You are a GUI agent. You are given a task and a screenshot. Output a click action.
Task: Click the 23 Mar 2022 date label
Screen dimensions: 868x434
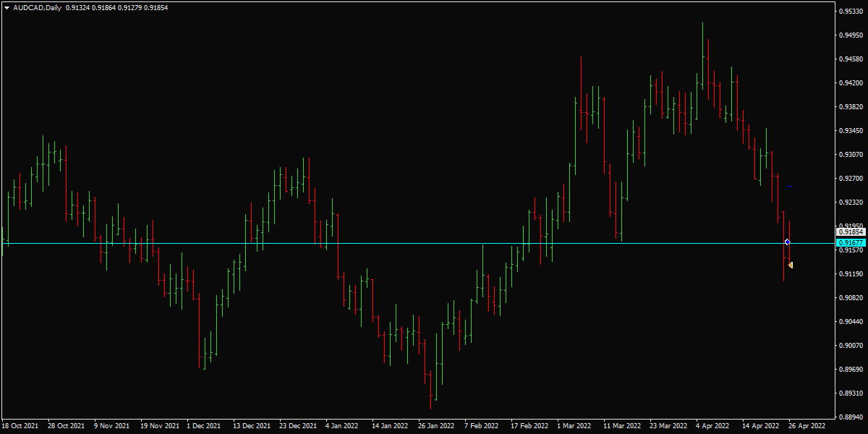(x=668, y=426)
